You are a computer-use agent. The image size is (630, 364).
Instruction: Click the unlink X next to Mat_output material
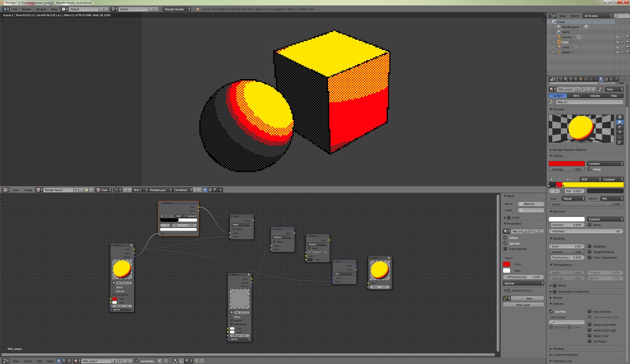[x=593, y=89]
